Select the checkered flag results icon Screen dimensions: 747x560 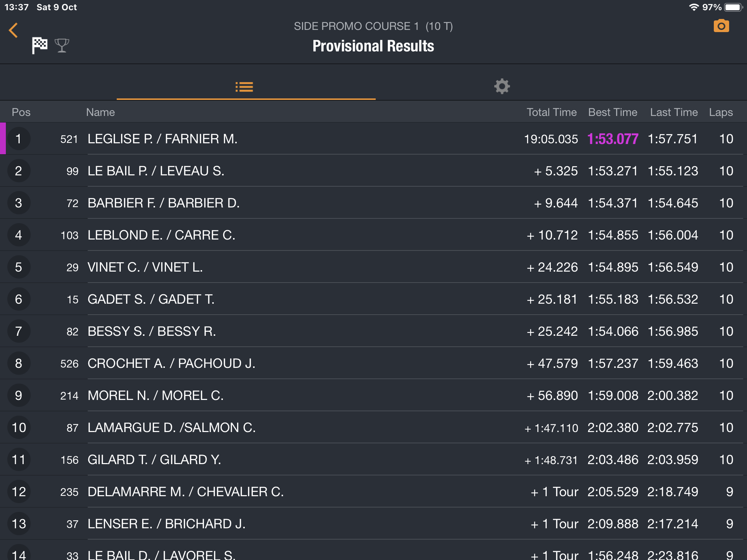(x=39, y=46)
